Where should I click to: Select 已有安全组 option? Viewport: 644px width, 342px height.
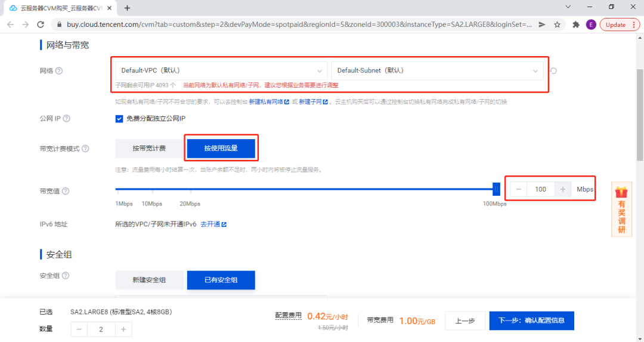point(221,280)
